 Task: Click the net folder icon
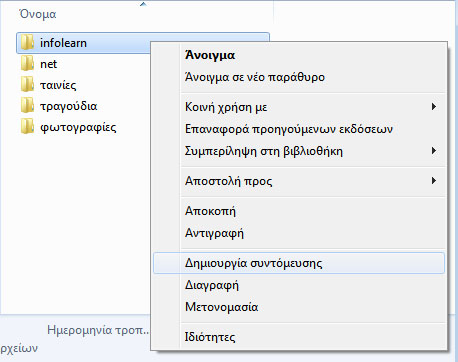pyautogui.click(x=27, y=63)
